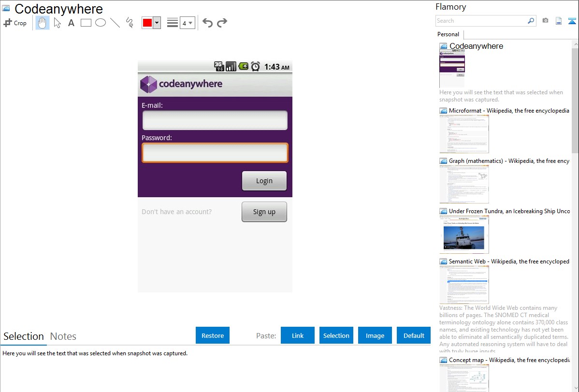Paste as Link button
The image size is (579, 392).
click(x=298, y=335)
